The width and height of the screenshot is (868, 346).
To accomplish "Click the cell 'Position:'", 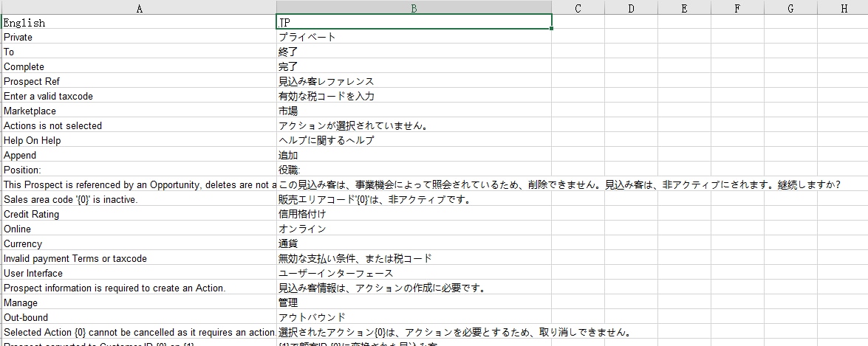I will click(139, 170).
